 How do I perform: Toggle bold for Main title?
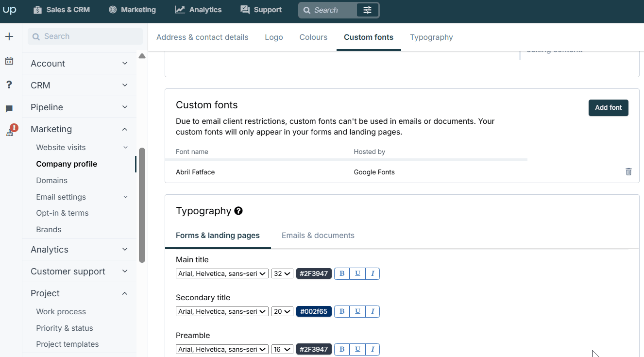[x=342, y=273]
